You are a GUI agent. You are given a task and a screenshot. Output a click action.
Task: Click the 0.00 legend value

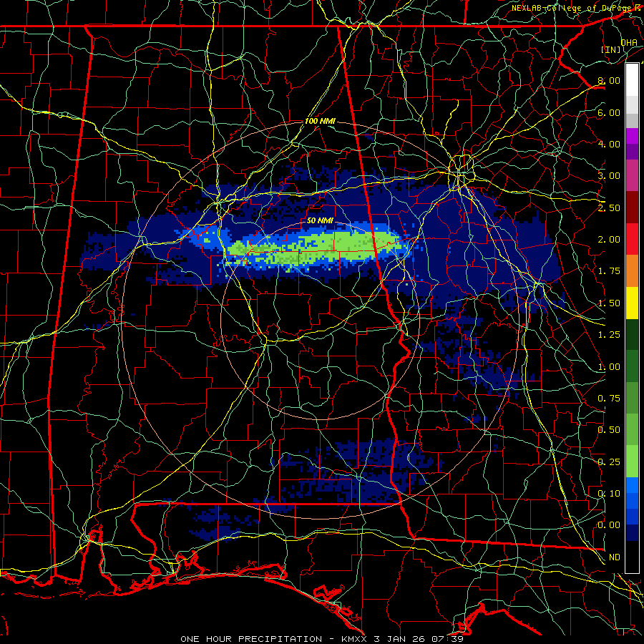[609, 525]
